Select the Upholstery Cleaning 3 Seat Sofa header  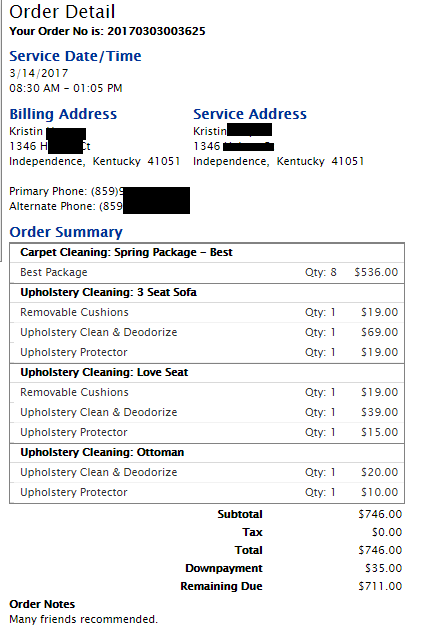(207, 292)
